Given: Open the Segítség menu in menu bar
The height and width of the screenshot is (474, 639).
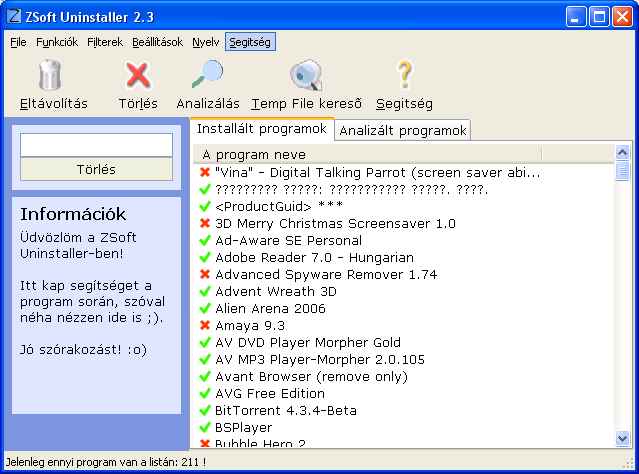Looking at the screenshot, I should [250, 42].
